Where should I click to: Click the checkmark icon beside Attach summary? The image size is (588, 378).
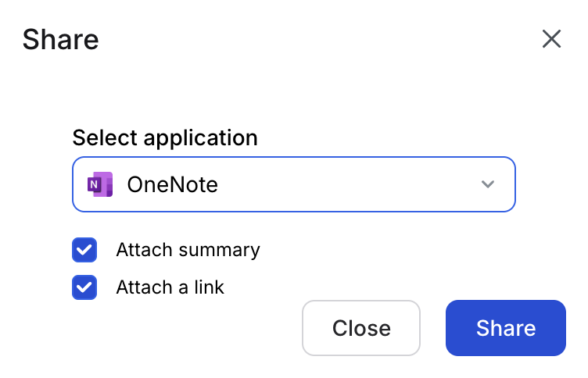pyautogui.click(x=84, y=250)
